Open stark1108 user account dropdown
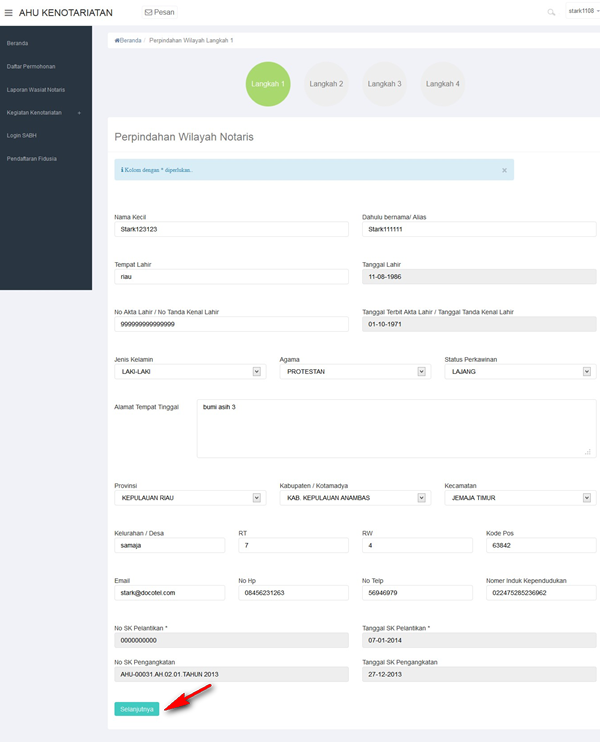Image resolution: width=600 pixels, height=742 pixels. pyautogui.click(x=583, y=10)
